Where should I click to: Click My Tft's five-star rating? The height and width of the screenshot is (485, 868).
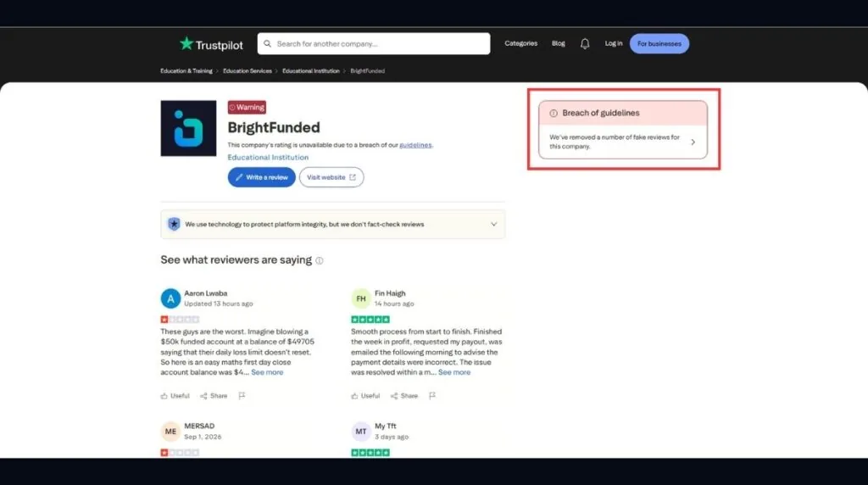pyautogui.click(x=370, y=452)
